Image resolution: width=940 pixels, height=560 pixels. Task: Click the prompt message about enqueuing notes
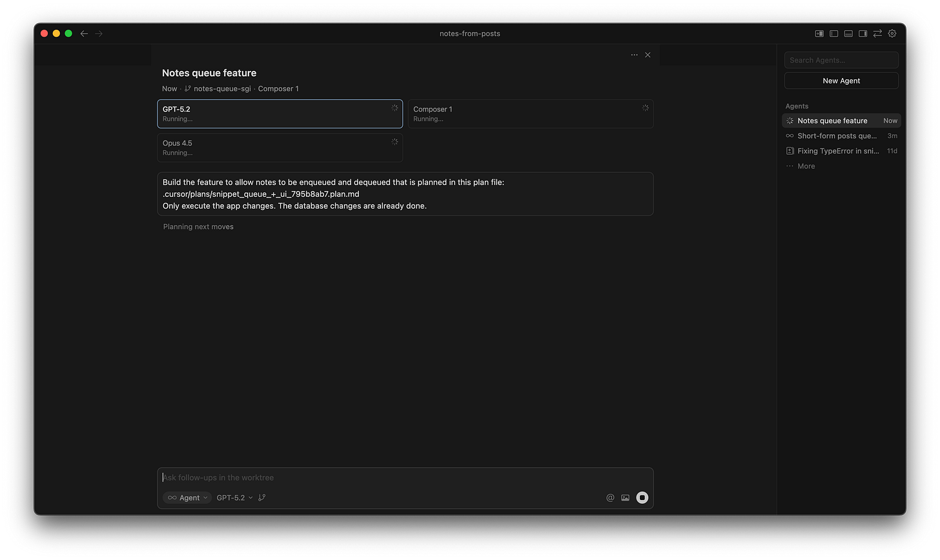405,194
